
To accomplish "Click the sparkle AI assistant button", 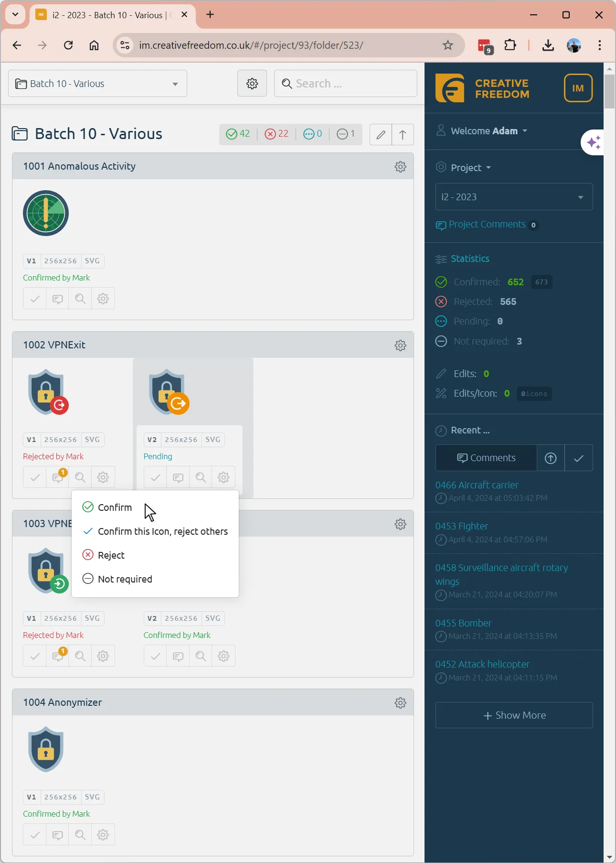I will [x=593, y=142].
